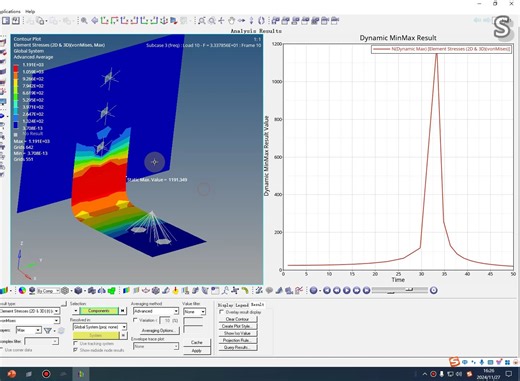Open the color wheel entity colors icon
The image size is (520, 381).
(22, 291)
